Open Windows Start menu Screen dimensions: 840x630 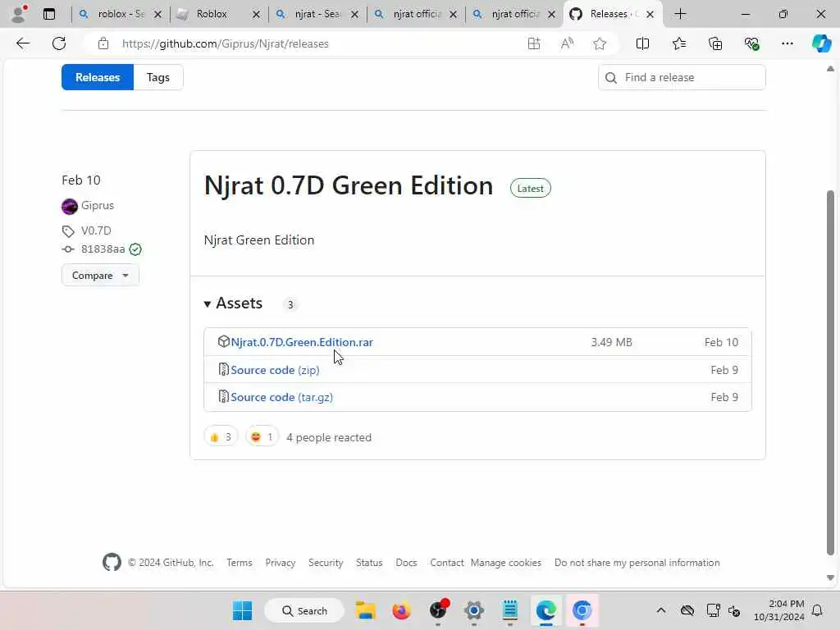(242, 610)
